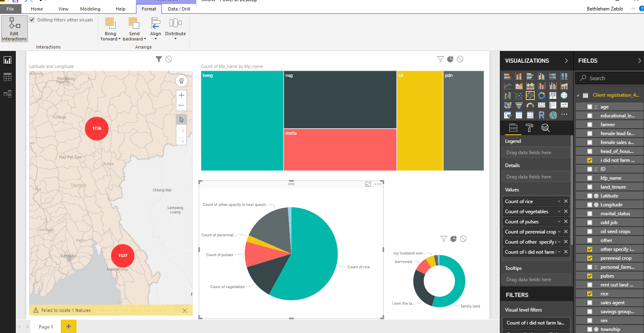
Task: Select the globe Map visualization icon
Action: point(564,95)
